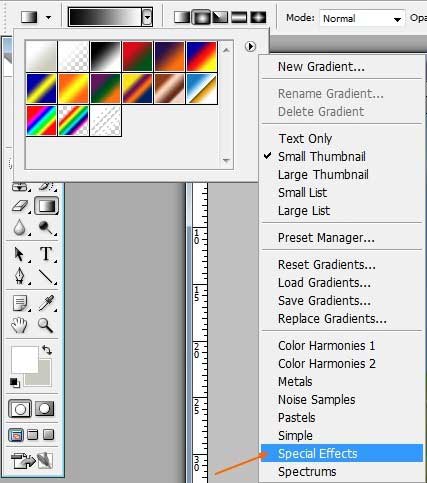The image size is (427, 483).
Task: Pick the Violet, Orange gradient swatch
Action: tap(169, 56)
